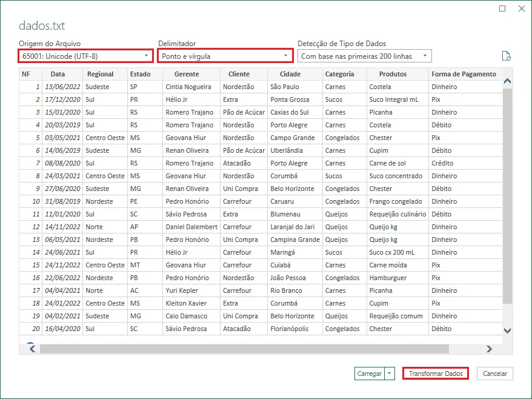This screenshot has height=399, width=532.
Task: Click the horizontal scrollbar thumb
Action: tap(244, 349)
